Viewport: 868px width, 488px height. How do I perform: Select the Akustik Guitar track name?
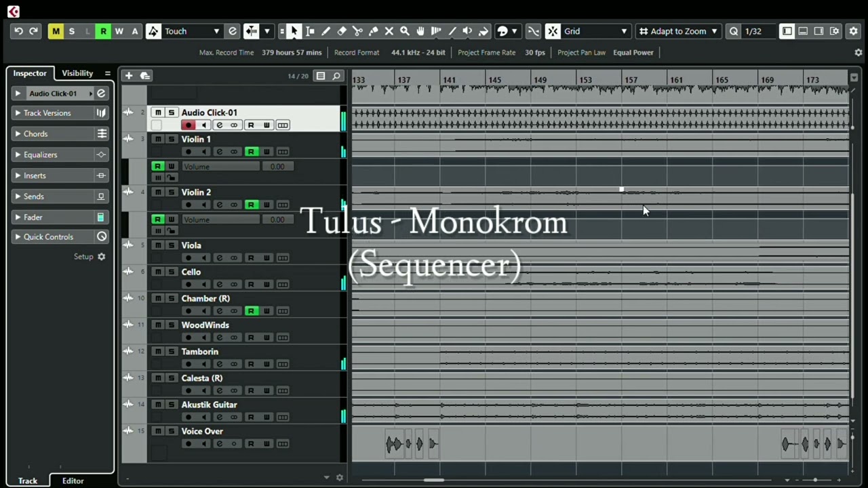point(209,405)
